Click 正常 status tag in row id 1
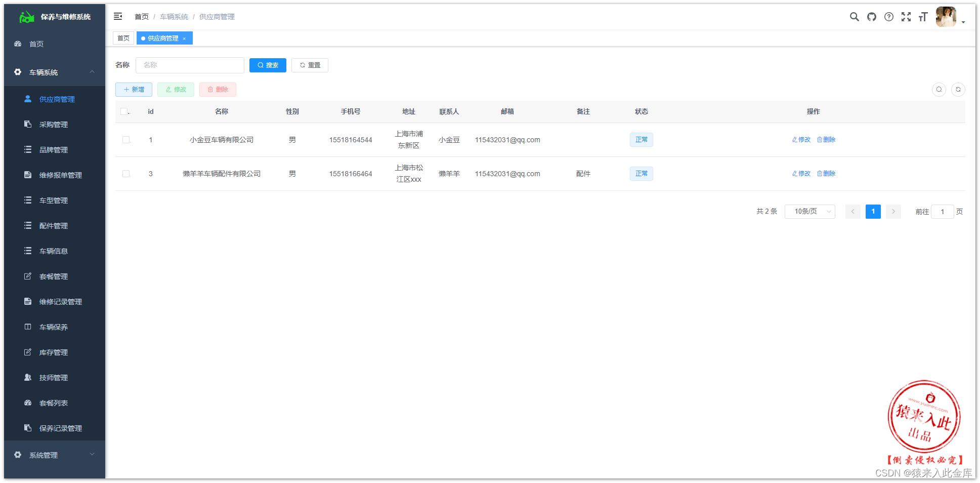 (x=642, y=140)
